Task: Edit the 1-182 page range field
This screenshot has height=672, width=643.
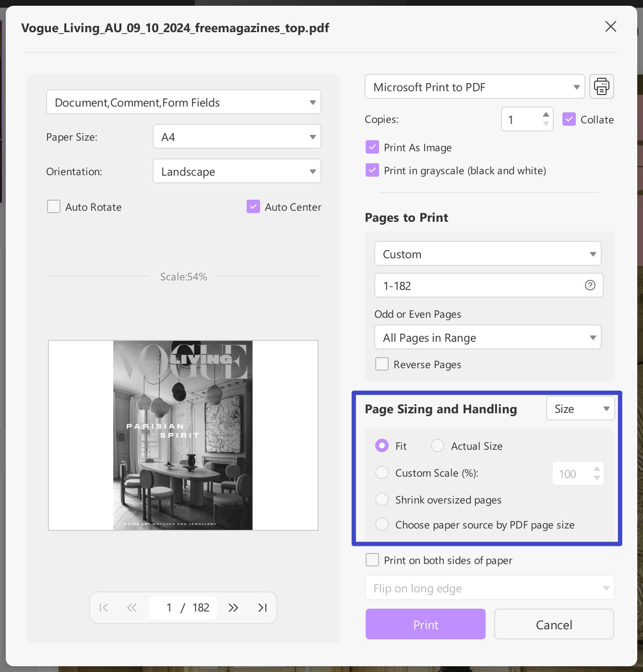Action: tap(480, 285)
